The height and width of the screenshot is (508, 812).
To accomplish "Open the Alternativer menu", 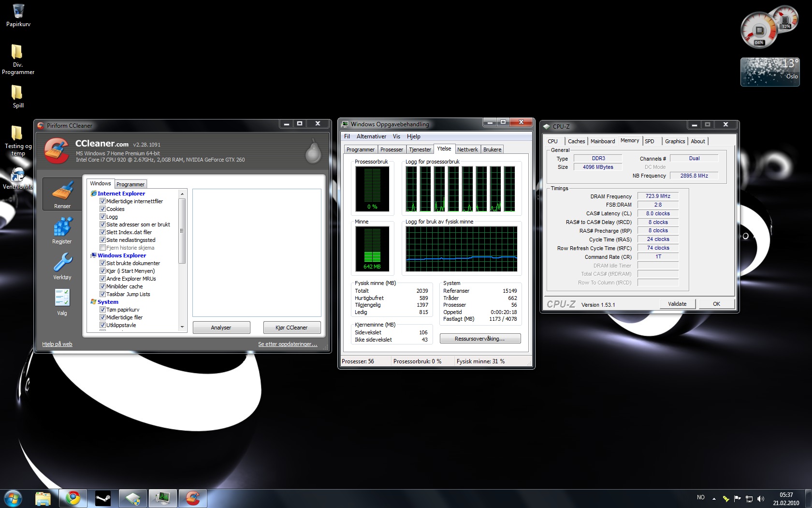I will coord(371,136).
